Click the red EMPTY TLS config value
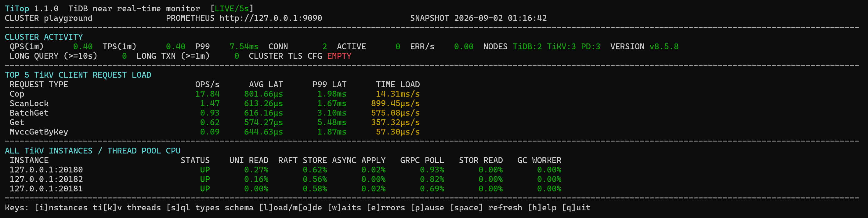This screenshot has width=868, height=218. tap(339, 56)
